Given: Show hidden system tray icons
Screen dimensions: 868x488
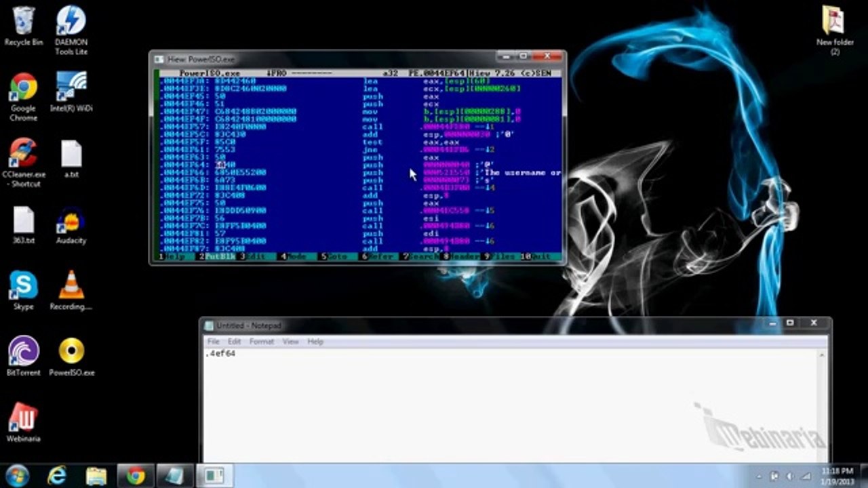Looking at the screenshot, I should 759,476.
